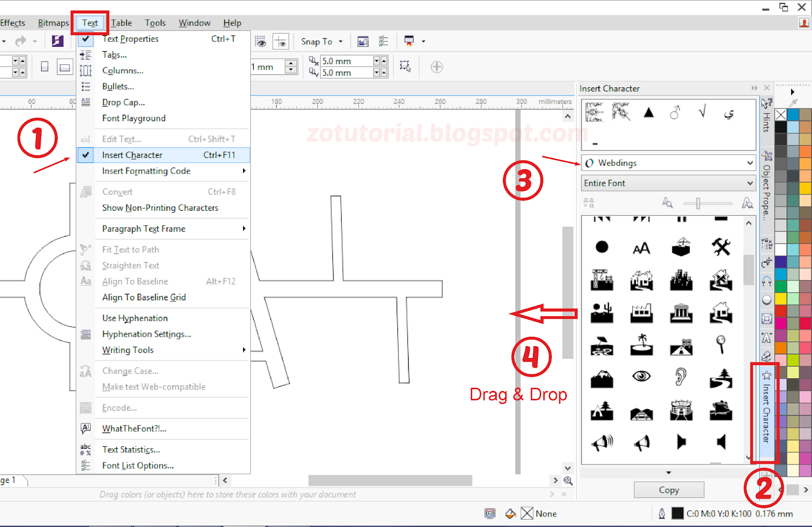Open the Window menu
Viewport: 812px width, 527px height.
point(194,23)
